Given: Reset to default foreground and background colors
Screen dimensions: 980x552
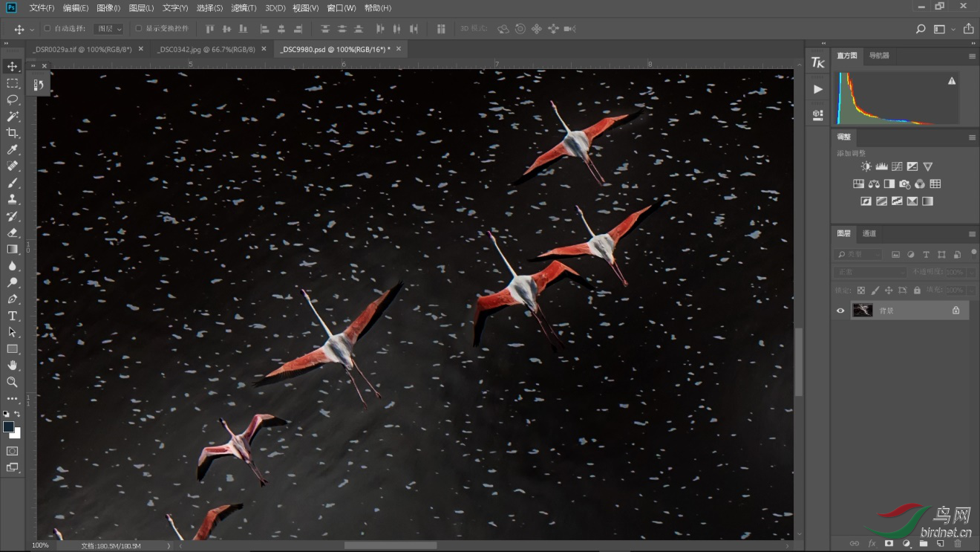Looking at the screenshot, I should pyautogui.click(x=7, y=415).
